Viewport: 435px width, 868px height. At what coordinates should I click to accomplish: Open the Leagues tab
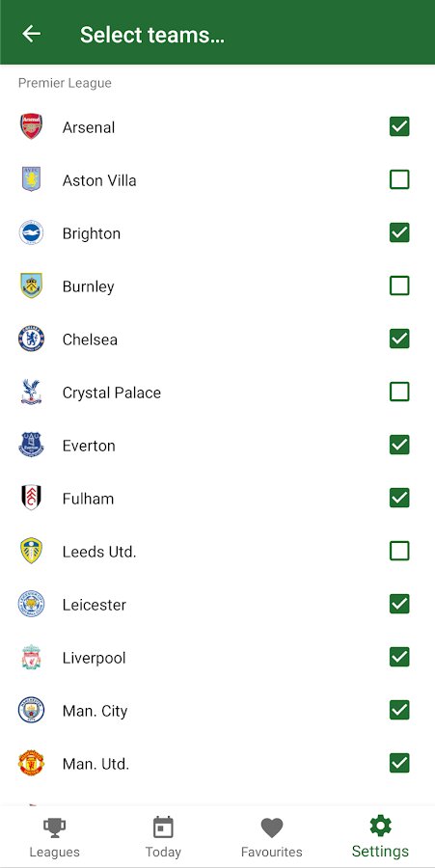click(x=54, y=837)
